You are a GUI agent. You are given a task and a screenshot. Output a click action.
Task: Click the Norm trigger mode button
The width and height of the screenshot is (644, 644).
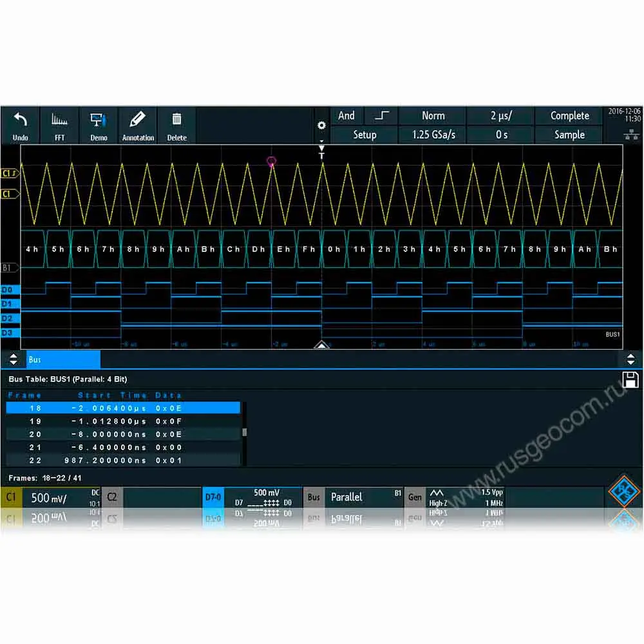coord(433,116)
